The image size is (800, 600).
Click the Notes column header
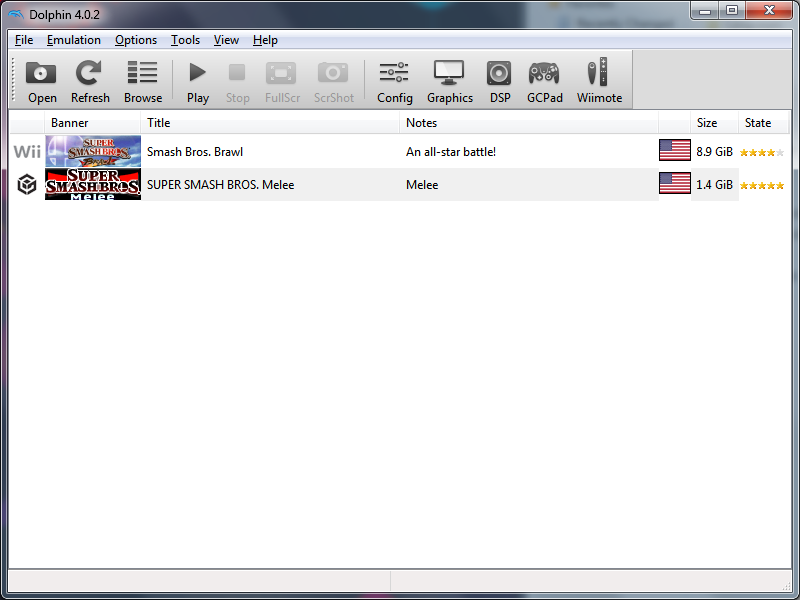point(528,123)
